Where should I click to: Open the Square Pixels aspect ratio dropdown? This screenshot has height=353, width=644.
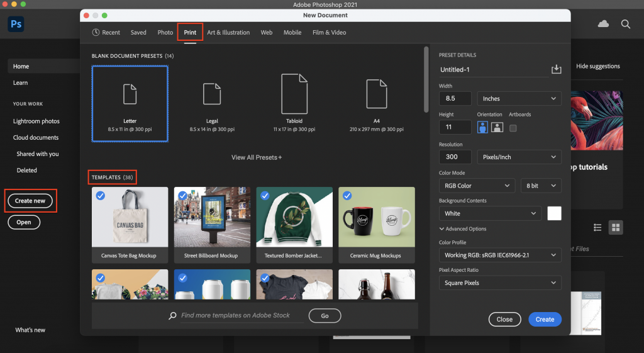500,283
